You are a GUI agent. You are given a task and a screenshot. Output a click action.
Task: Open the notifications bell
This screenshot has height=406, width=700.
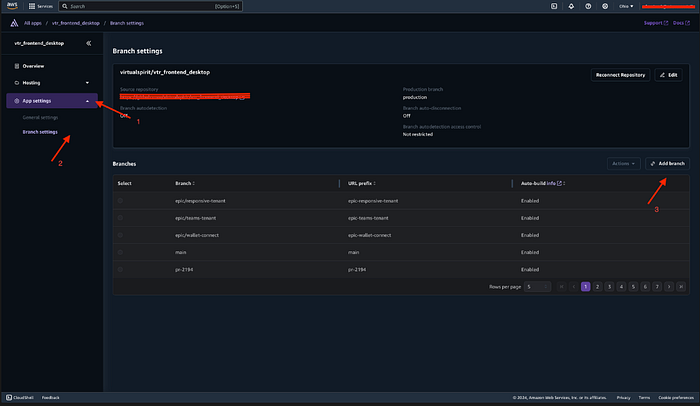(571, 6)
